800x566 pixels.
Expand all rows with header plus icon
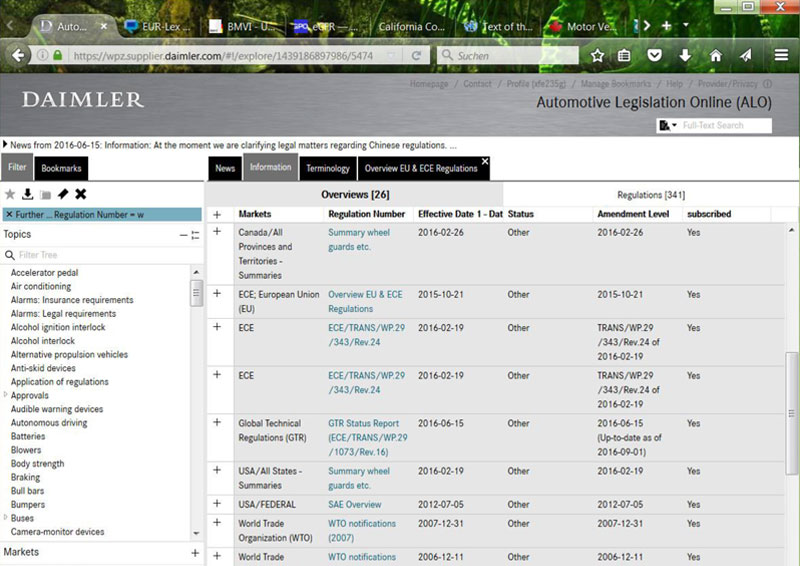(x=217, y=214)
